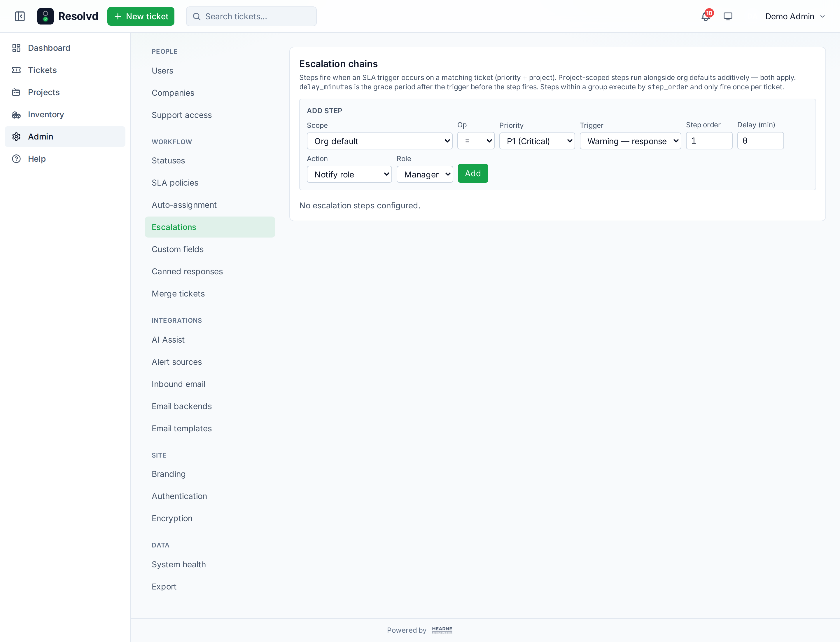840x642 pixels.
Task: Focus the Search tickets field
Action: (x=251, y=16)
